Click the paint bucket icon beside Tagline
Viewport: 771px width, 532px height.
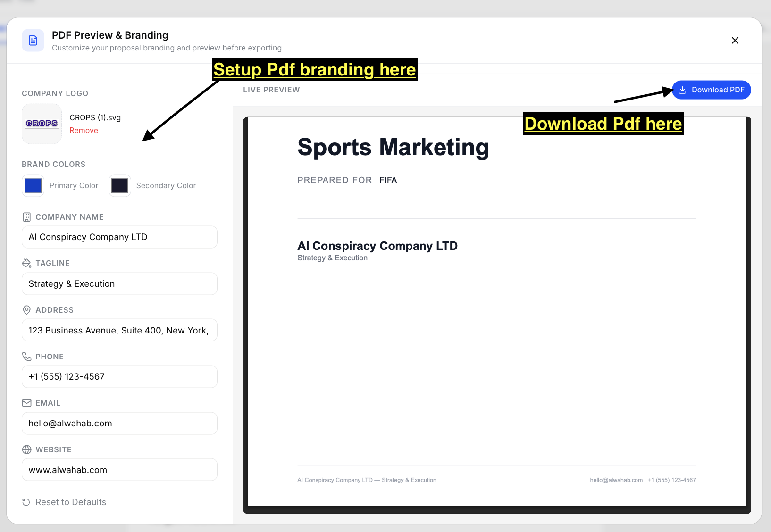pos(27,263)
